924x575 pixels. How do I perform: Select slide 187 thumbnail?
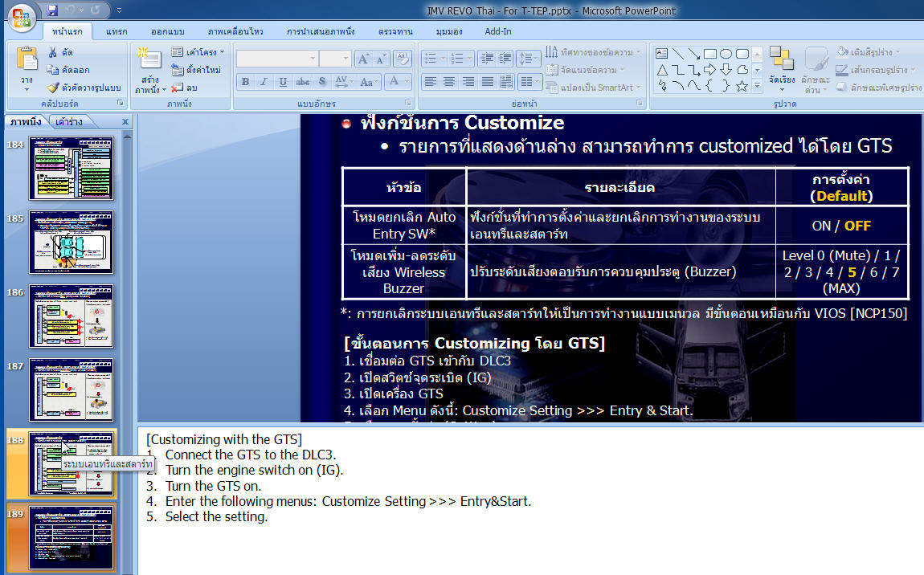pyautogui.click(x=72, y=390)
